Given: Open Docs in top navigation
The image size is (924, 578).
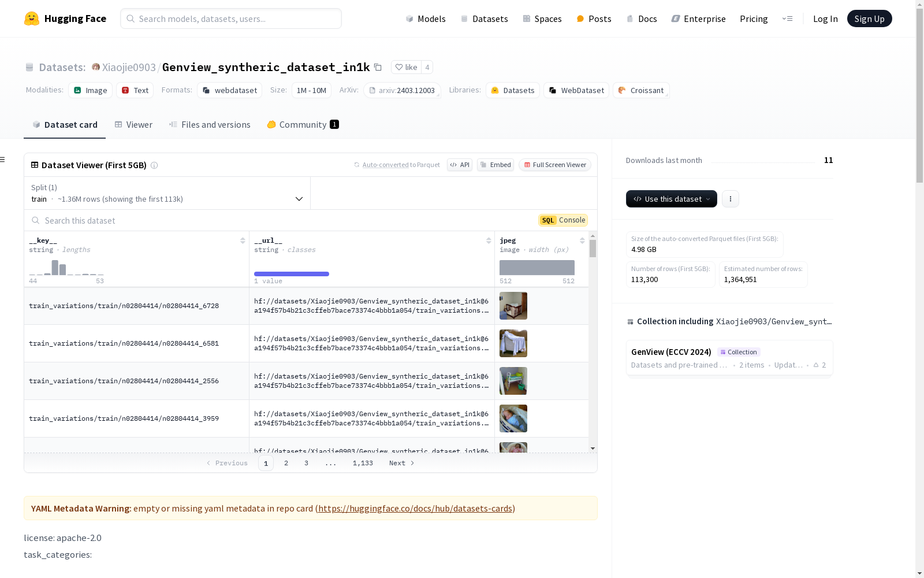Looking at the screenshot, I should [x=642, y=18].
